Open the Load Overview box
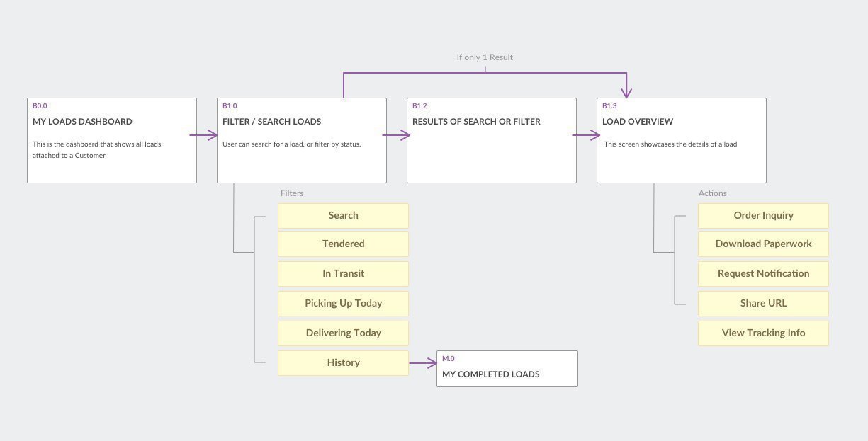Image resolution: width=868 pixels, height=441 pixels. (682, 140)
